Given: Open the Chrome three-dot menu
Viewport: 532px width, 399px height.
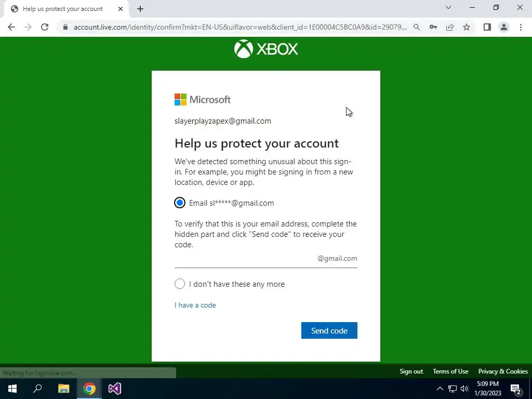Looking at the screenshot, I should [521, 27].
